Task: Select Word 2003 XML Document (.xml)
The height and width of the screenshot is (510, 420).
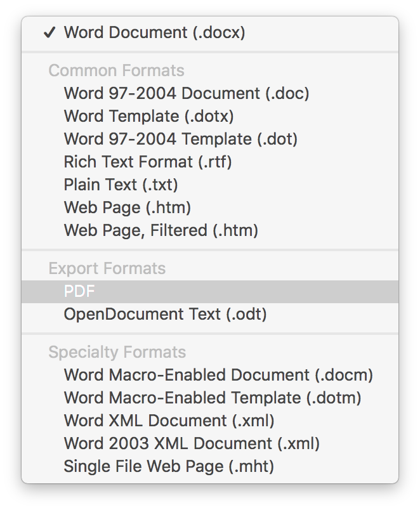Action: coord(210,443)
